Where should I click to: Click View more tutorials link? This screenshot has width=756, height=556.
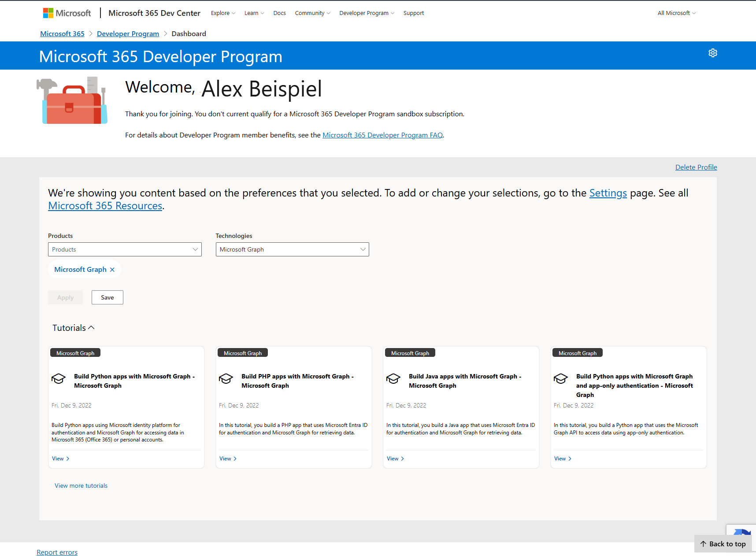pyautogui.click(x=81, y=486)
